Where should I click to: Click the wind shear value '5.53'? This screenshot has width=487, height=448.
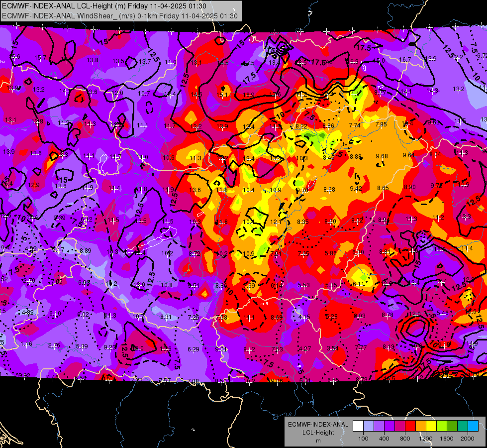coord(304,285)
